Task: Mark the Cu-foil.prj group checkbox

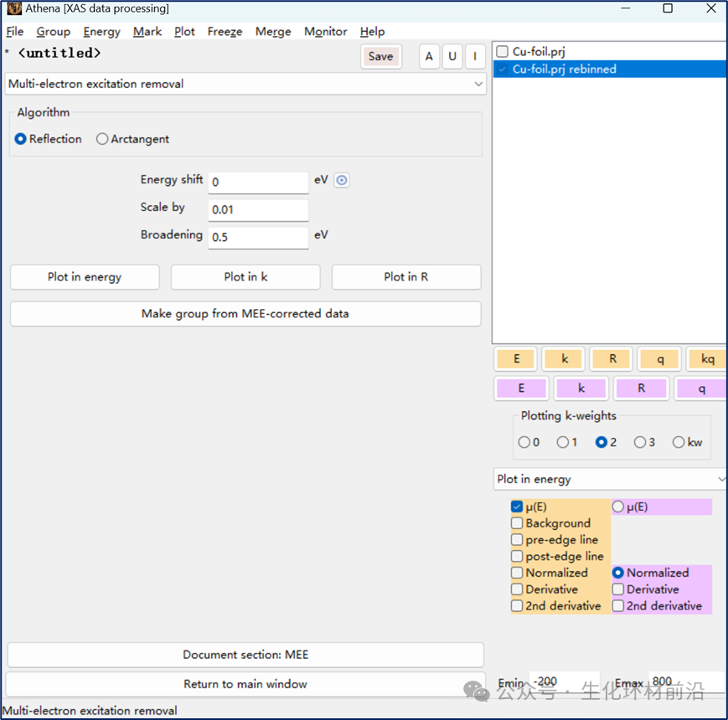Action: [x=503, y=51]
